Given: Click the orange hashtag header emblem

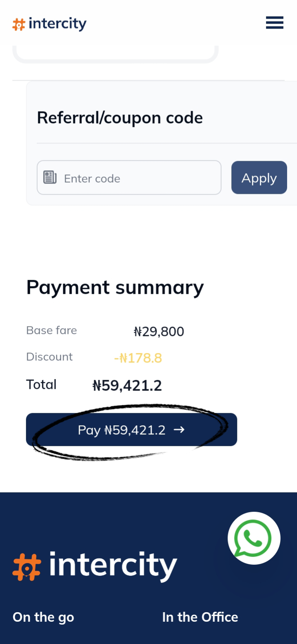Looking at the screenshot, I should click(x=19, y=24).
